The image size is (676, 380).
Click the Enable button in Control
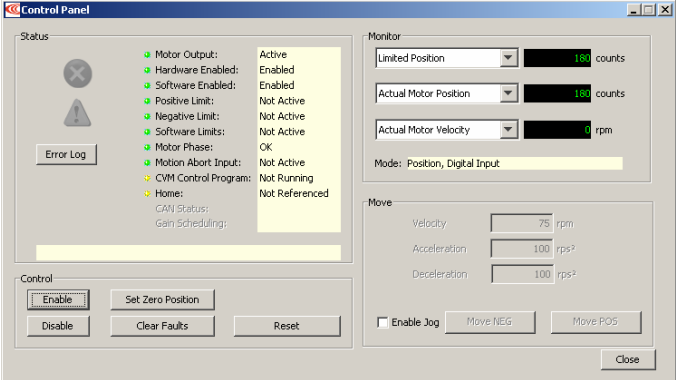(x=58, y=299)
